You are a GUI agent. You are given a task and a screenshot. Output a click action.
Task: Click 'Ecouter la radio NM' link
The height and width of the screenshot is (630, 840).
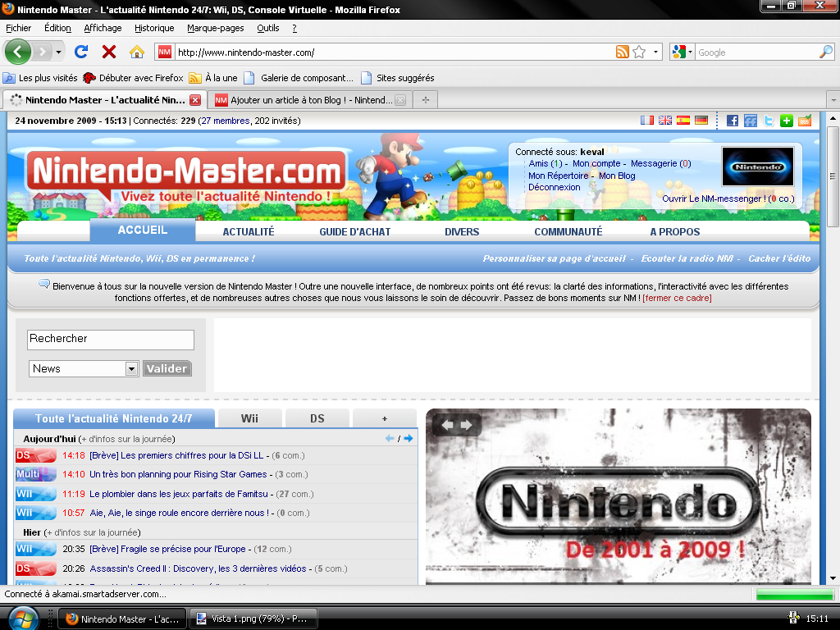(x=687, y=258)
